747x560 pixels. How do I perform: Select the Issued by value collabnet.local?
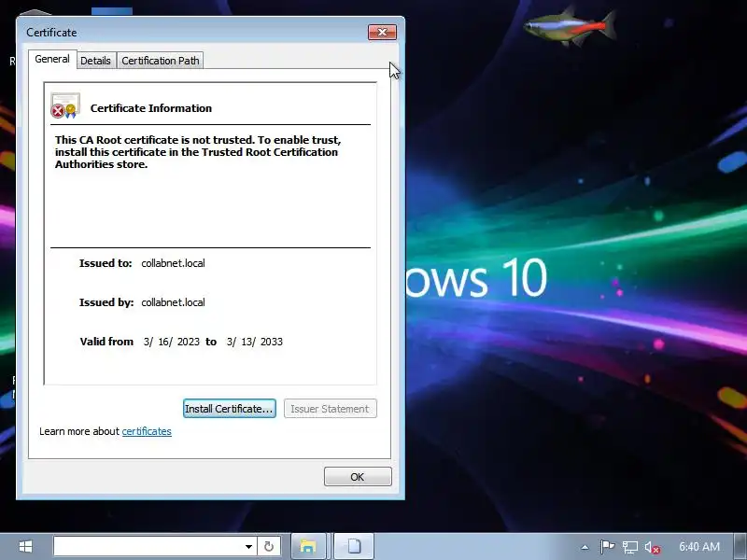(173, 302)
